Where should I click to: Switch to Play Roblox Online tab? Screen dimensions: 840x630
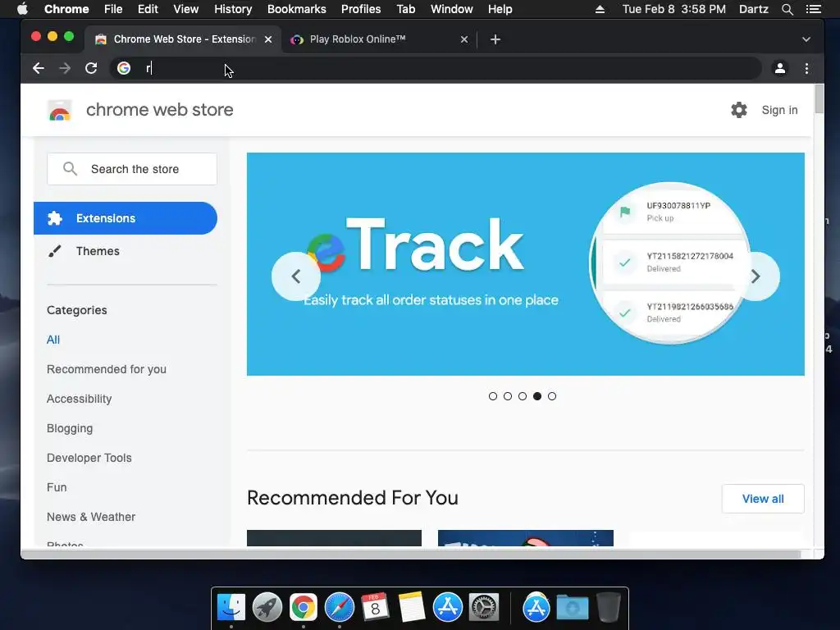tap(377, 39)
